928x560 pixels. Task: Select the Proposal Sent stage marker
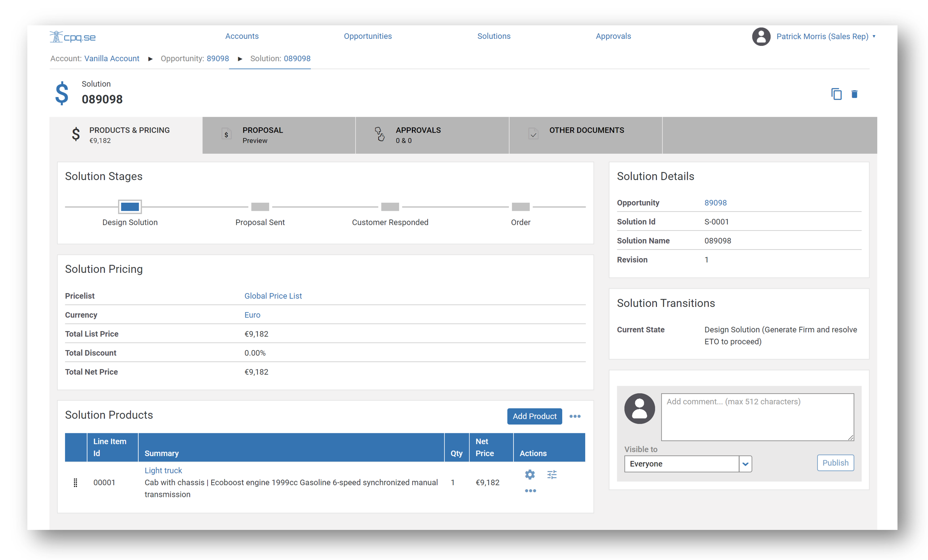coord(260,206)
